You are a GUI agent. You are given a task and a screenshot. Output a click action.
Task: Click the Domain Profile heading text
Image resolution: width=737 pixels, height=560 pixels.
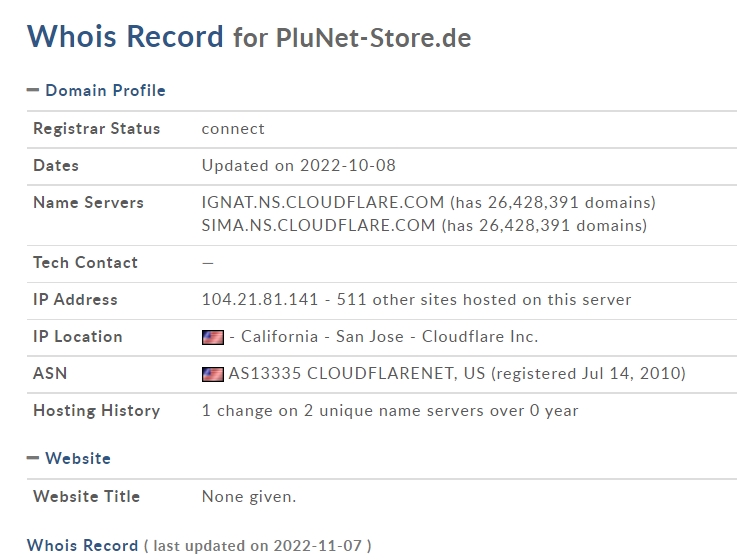point(105,90)
